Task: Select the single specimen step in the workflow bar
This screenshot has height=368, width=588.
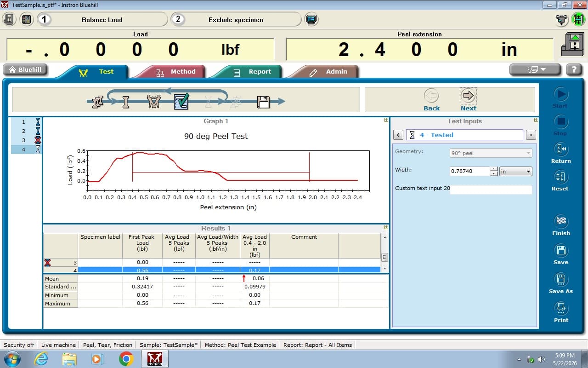Action: click(125, 102)
